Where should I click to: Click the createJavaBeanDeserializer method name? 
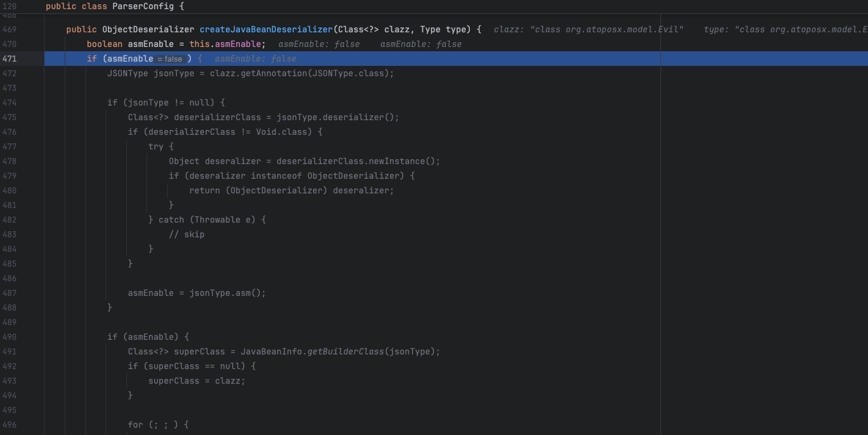266,29
